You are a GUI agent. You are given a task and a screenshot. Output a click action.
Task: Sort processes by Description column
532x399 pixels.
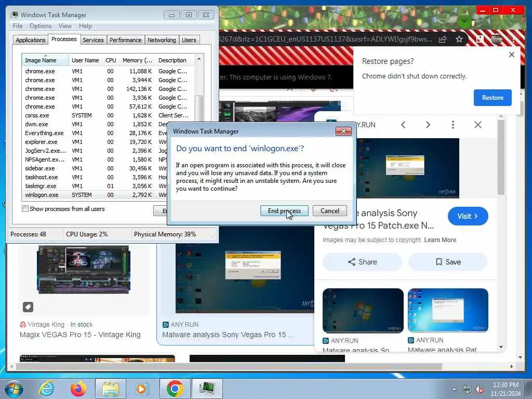(175, 60)
